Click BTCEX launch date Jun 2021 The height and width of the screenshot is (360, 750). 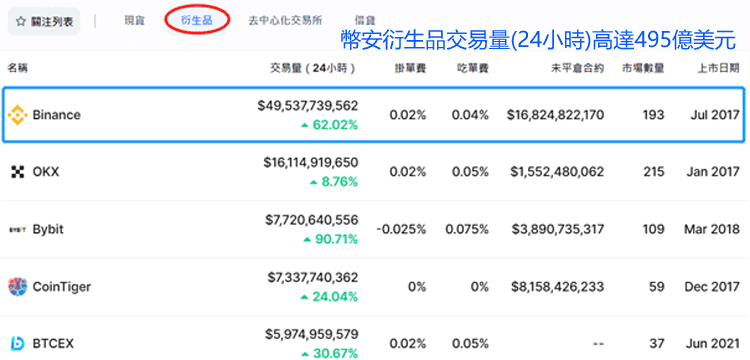(714, 344)
